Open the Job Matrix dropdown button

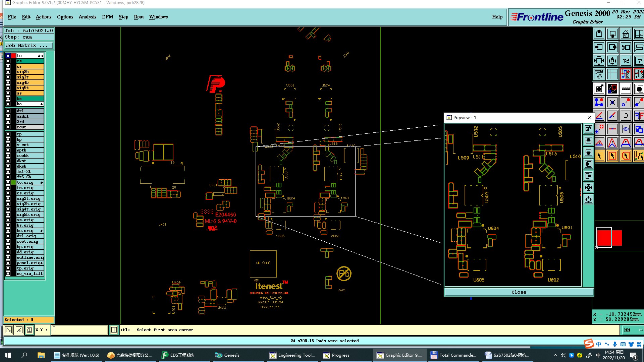[x=29, y=46]
